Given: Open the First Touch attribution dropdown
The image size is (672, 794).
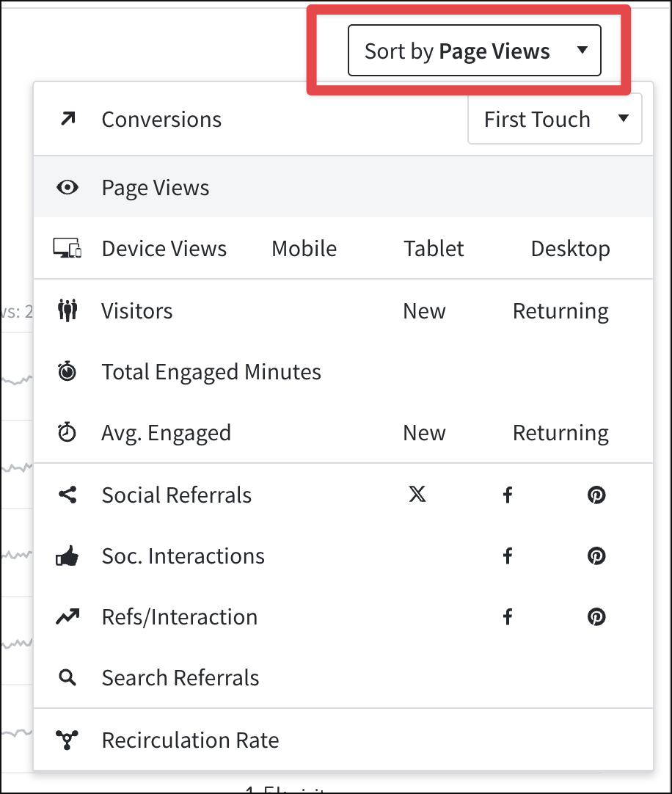Looking at the screenshot, I should [x=555, y=118].
